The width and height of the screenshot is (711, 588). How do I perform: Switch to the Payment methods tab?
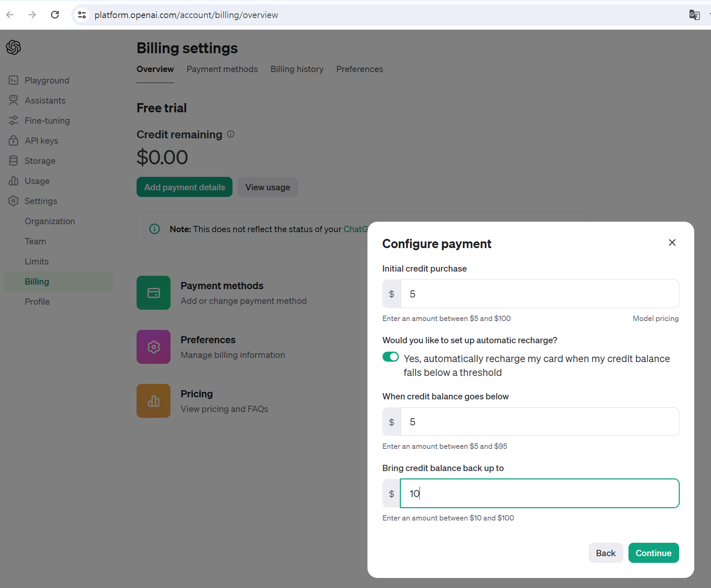click(x=222, y=69)
